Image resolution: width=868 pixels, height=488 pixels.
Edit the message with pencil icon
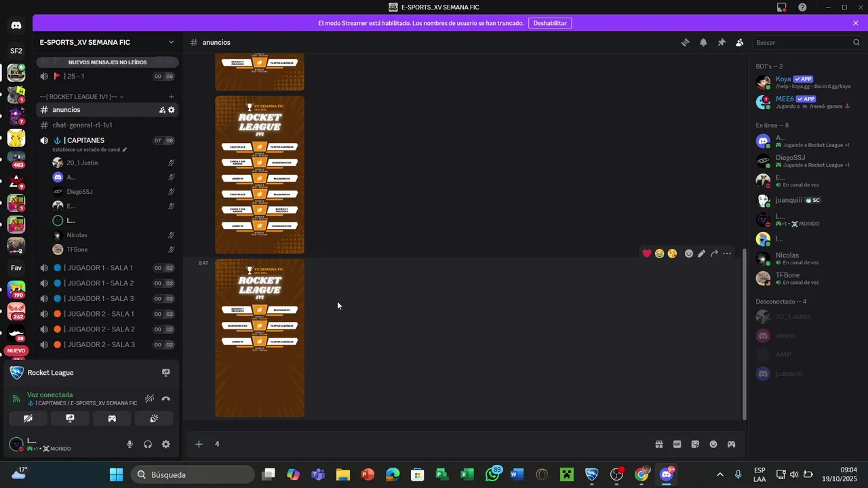(x=701, y=253)
